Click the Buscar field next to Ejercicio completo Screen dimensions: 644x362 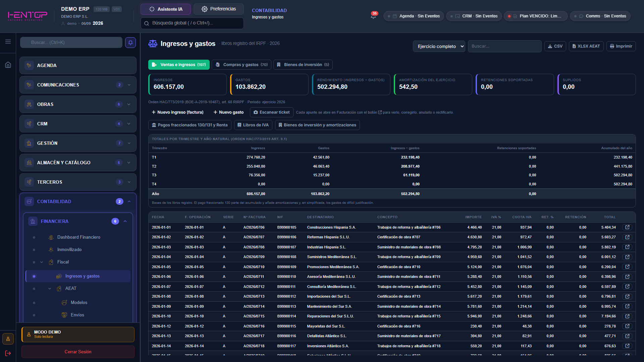504,46
